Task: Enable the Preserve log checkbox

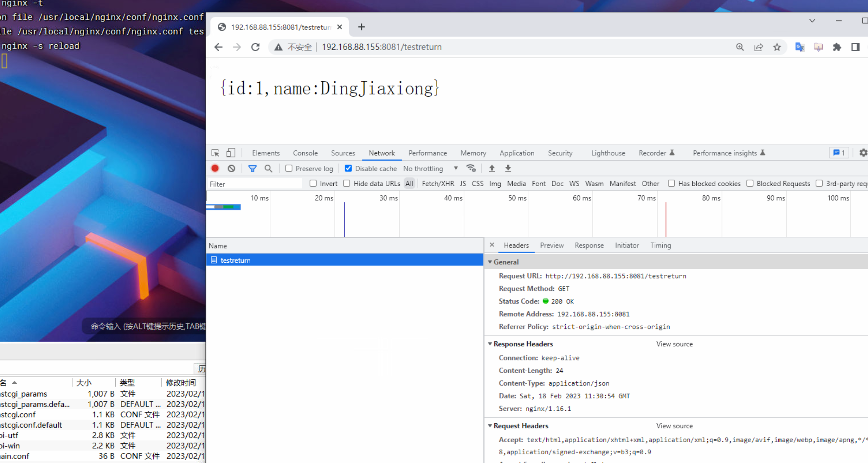Action: coord(289,169)
